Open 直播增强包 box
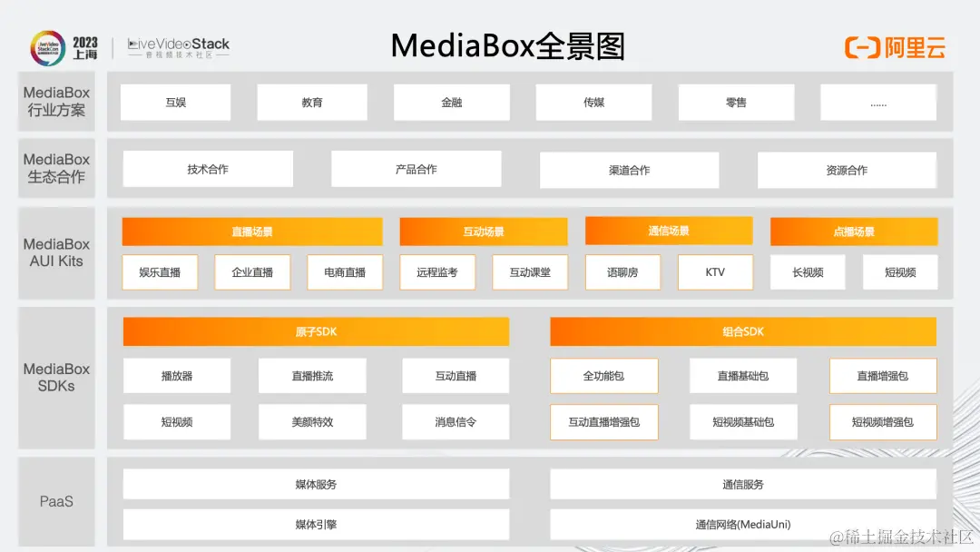Viewport: 980px width, 552px height. coord(883,376)
